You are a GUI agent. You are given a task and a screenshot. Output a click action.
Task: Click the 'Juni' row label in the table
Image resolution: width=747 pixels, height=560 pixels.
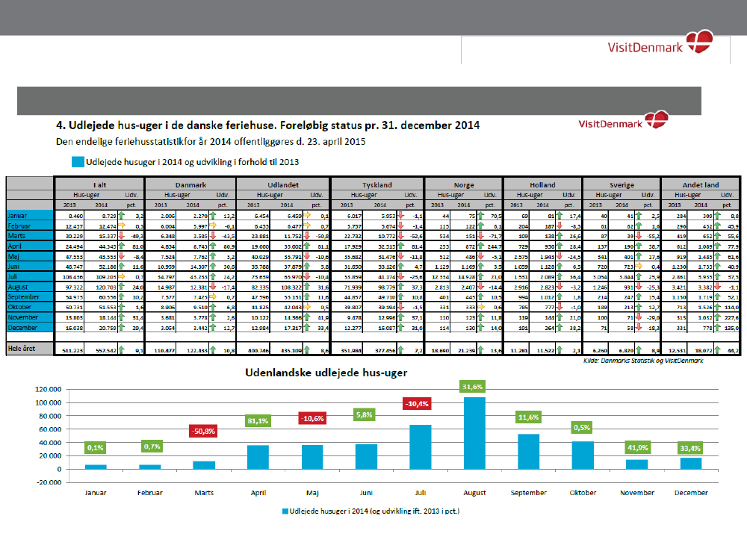coord(30,267)
